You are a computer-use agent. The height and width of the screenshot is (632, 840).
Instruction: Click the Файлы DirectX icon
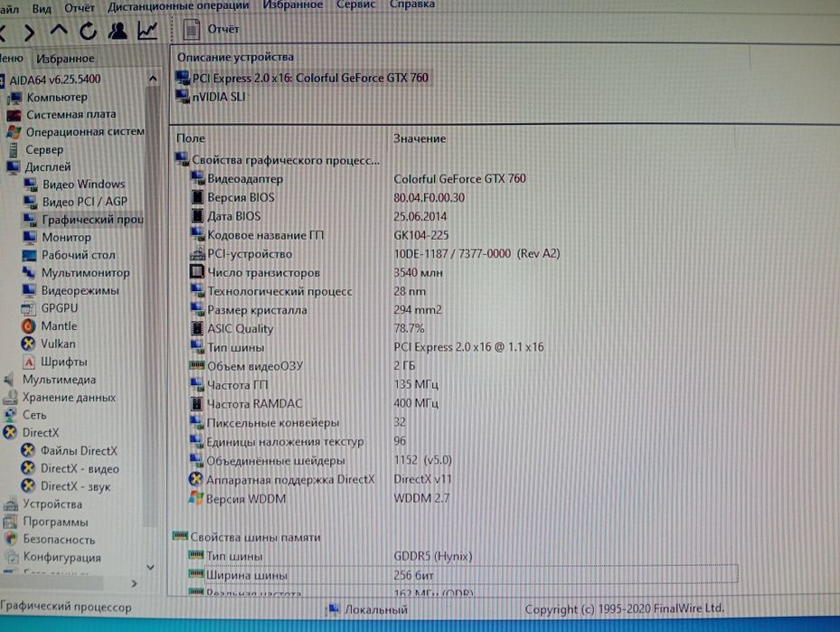[x=28, y=451]
